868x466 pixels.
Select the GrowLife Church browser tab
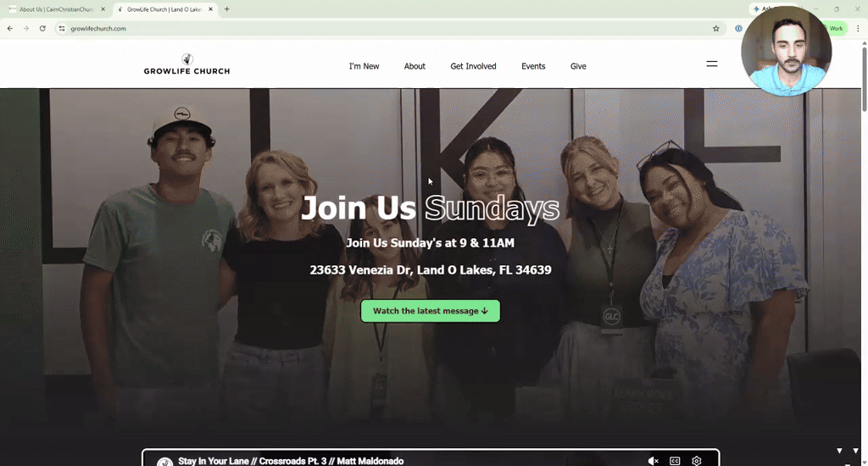coord(164,9)
